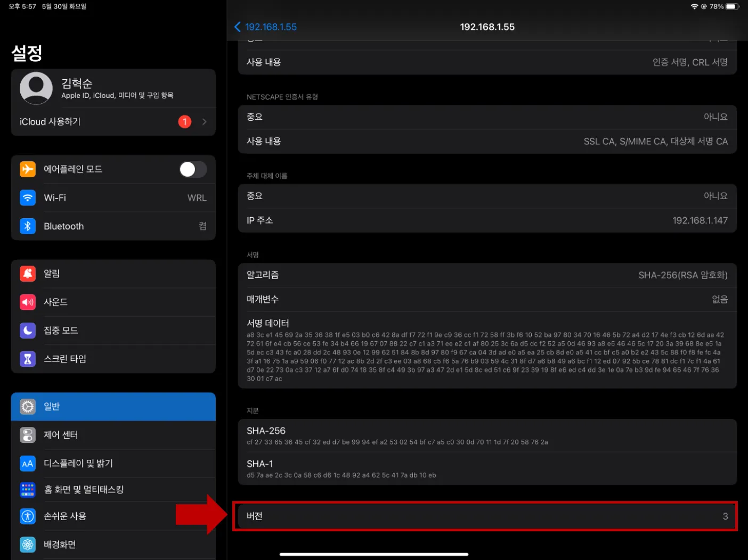This screenshot has height=560, width=748.
Task: Tap the back chevron arrow icon
Action: [238, 27]
